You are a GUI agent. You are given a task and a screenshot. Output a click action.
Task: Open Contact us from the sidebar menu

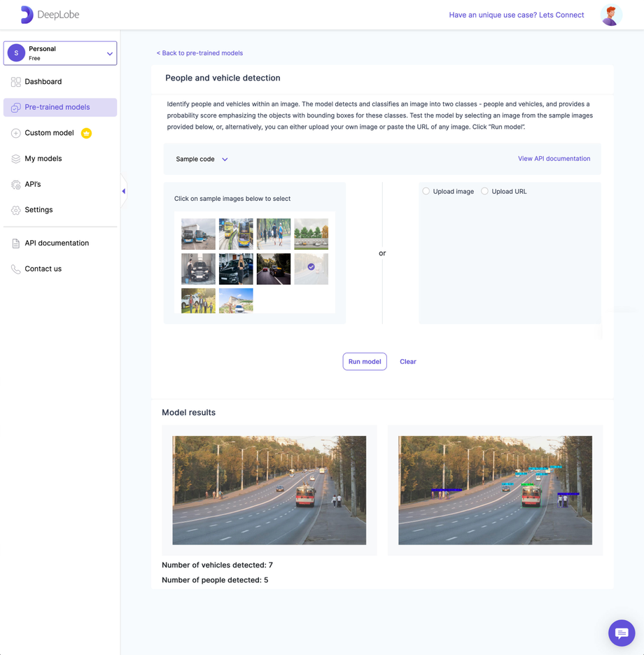click(x=43, y=268)
